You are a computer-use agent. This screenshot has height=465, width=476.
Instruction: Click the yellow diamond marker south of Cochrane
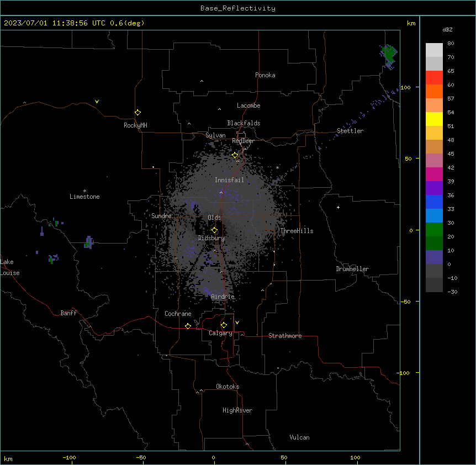click(x=188, y=326)
